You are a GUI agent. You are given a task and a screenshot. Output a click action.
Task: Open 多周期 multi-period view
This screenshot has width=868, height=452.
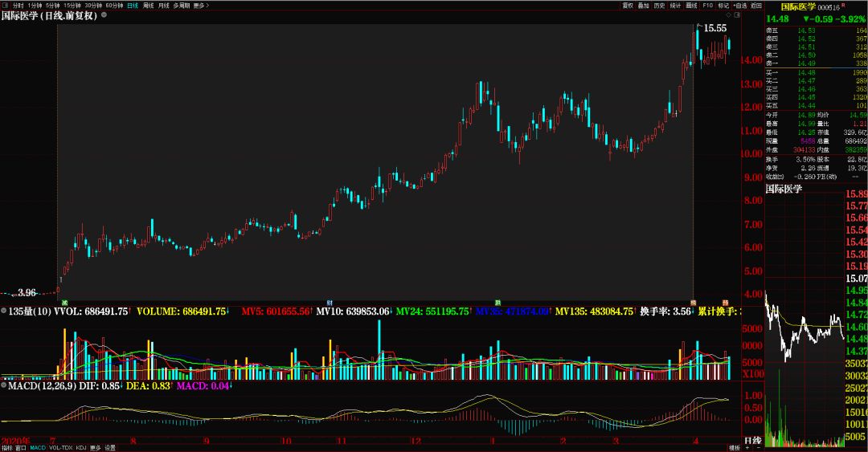(x=181, y=6)
